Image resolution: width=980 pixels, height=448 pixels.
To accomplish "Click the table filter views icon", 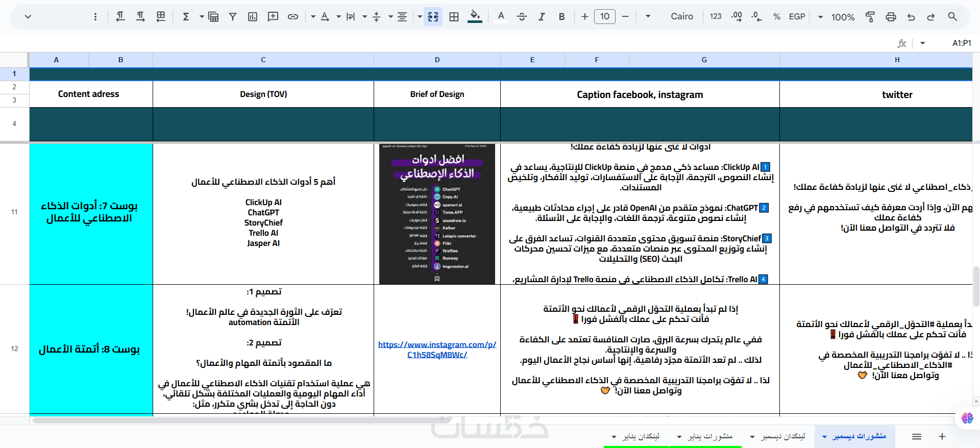I will pyautogui.click(x=213, y=17).
